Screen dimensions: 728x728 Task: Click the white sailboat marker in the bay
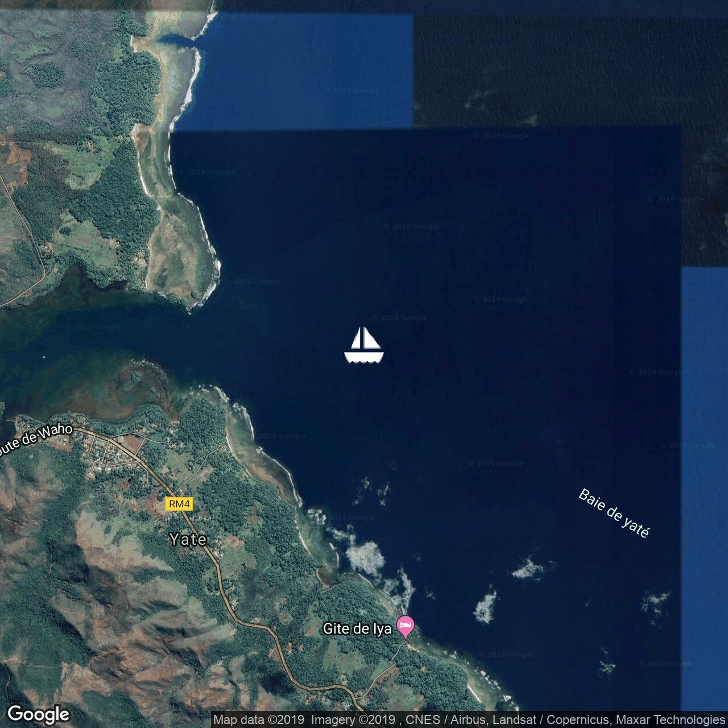pyautogui.click(x=364, y=345)
